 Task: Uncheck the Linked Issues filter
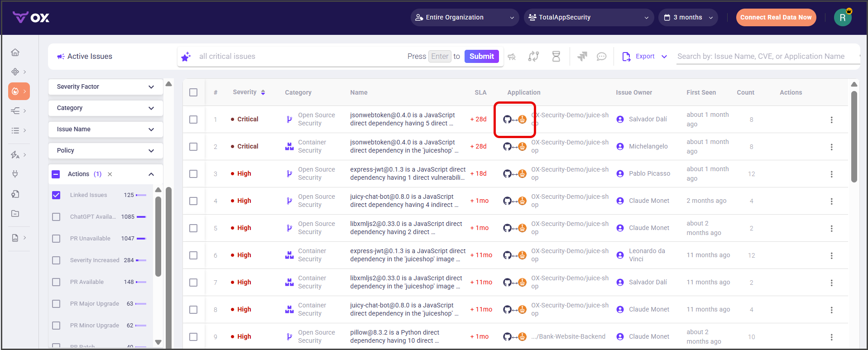56,195
